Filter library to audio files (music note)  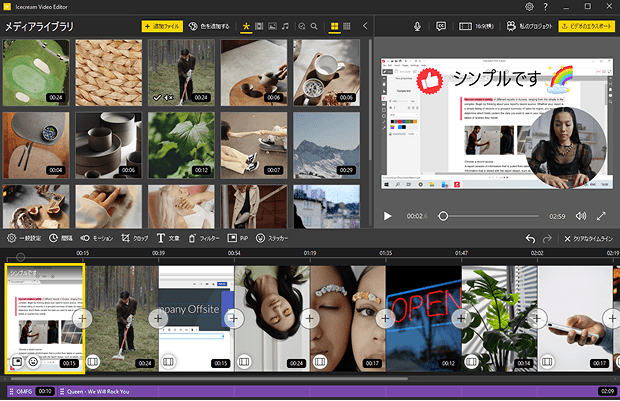(285, 26)
